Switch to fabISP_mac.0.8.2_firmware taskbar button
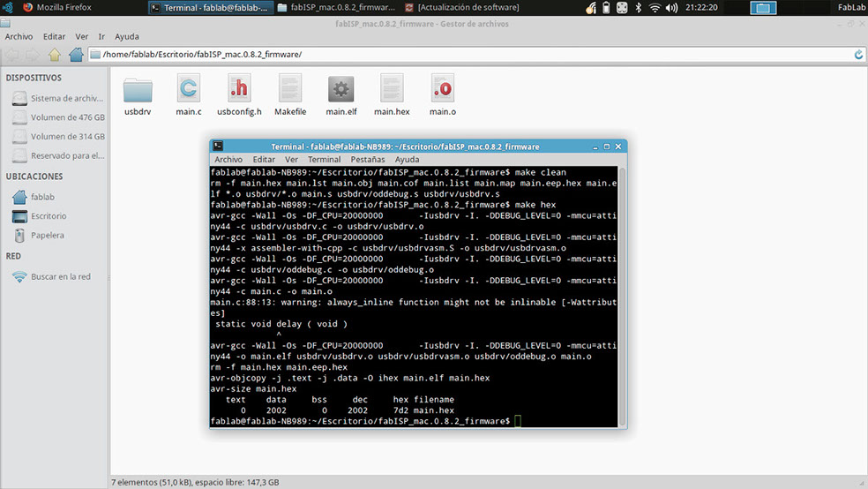The height and width of the screenshot is (489, 868). click(x=337, y=8)
